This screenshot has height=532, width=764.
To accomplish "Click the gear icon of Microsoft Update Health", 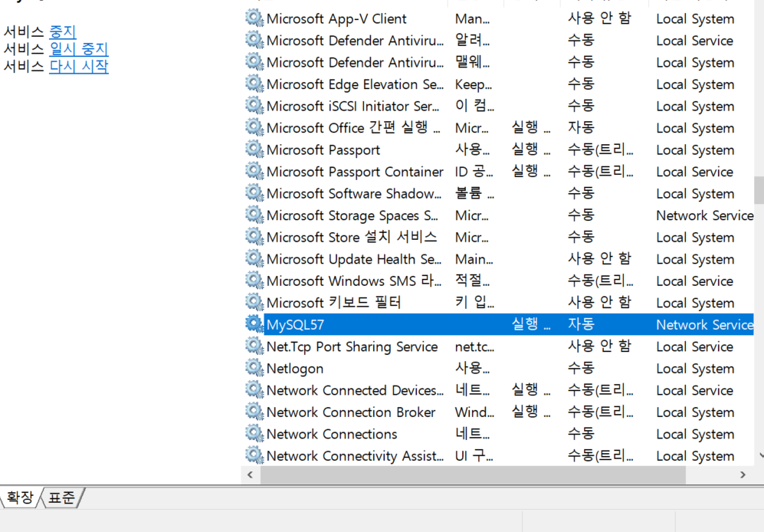I will click(x=254, y=259).
